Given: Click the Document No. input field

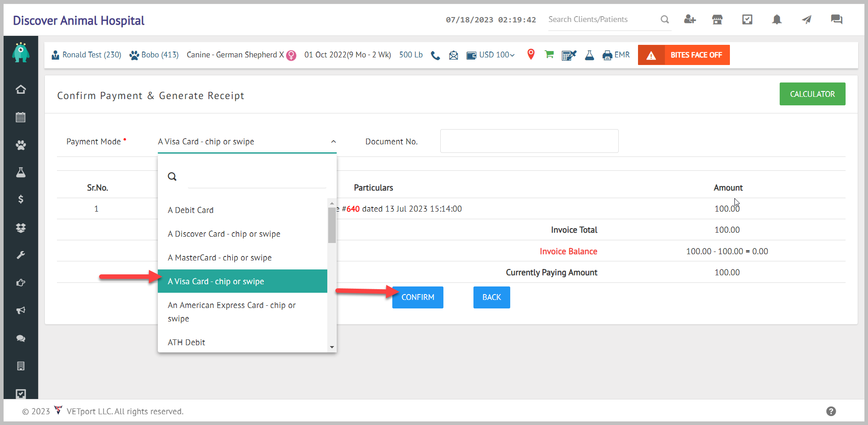Looking at the screenshot, I should (529, 141).
